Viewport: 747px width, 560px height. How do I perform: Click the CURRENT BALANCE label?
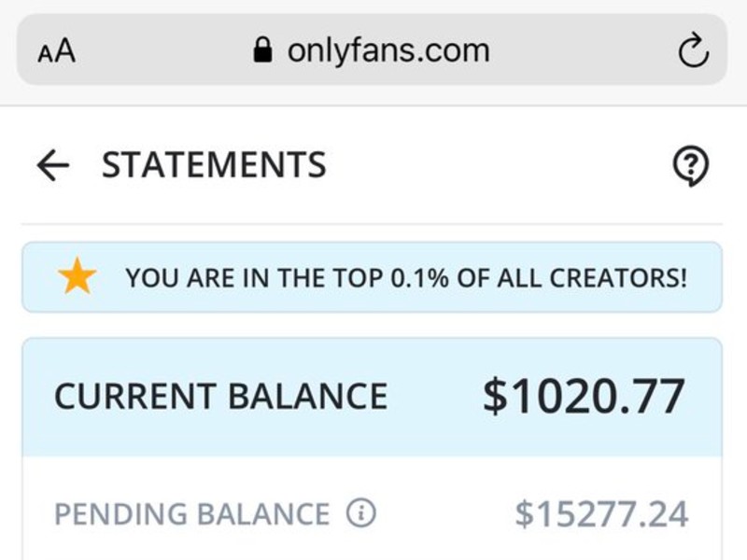[x=220, y=396]
